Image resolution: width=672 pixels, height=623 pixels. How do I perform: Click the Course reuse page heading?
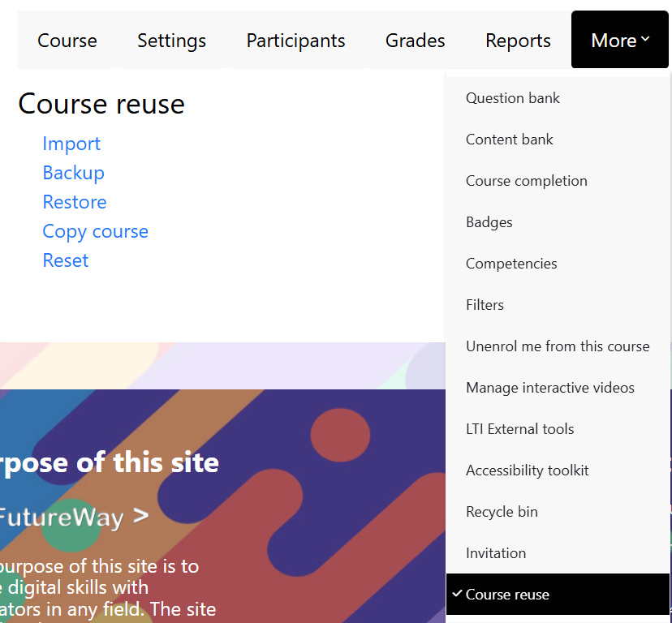(x=101, y=104)
